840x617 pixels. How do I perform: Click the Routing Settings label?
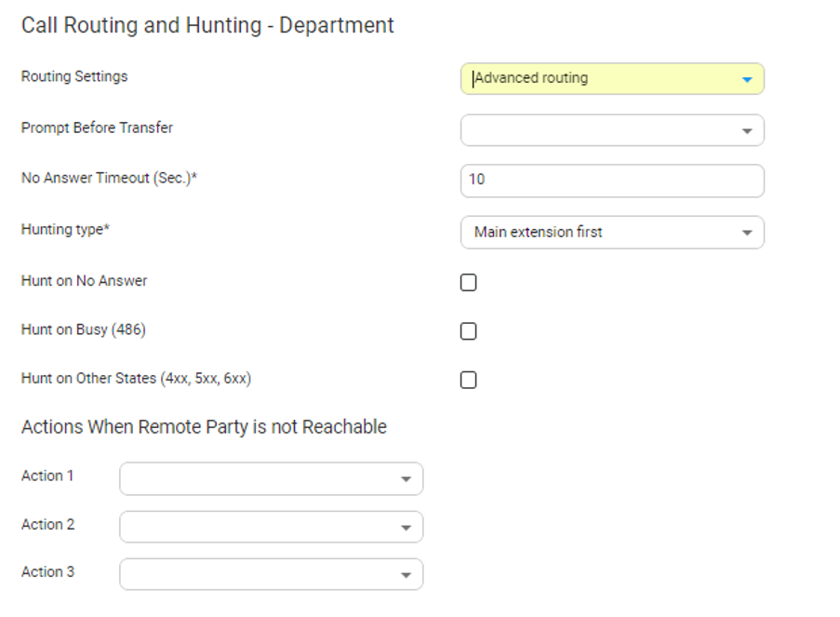(74, 76)
